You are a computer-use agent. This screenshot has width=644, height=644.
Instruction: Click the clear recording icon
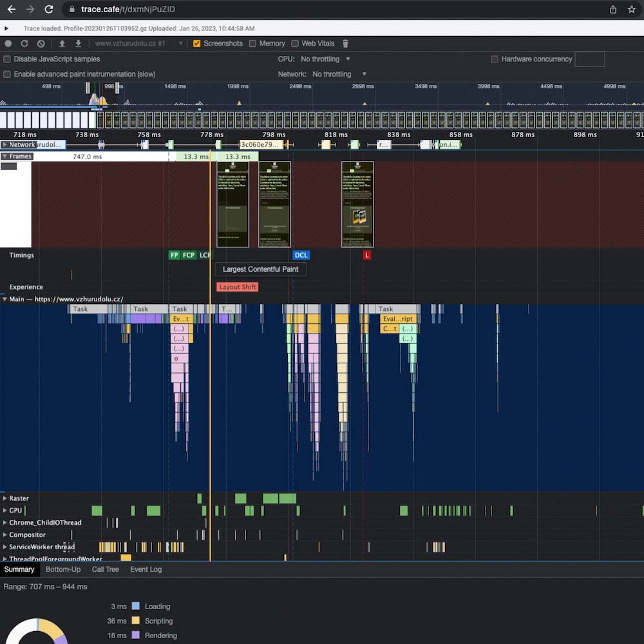coord(41,44)
